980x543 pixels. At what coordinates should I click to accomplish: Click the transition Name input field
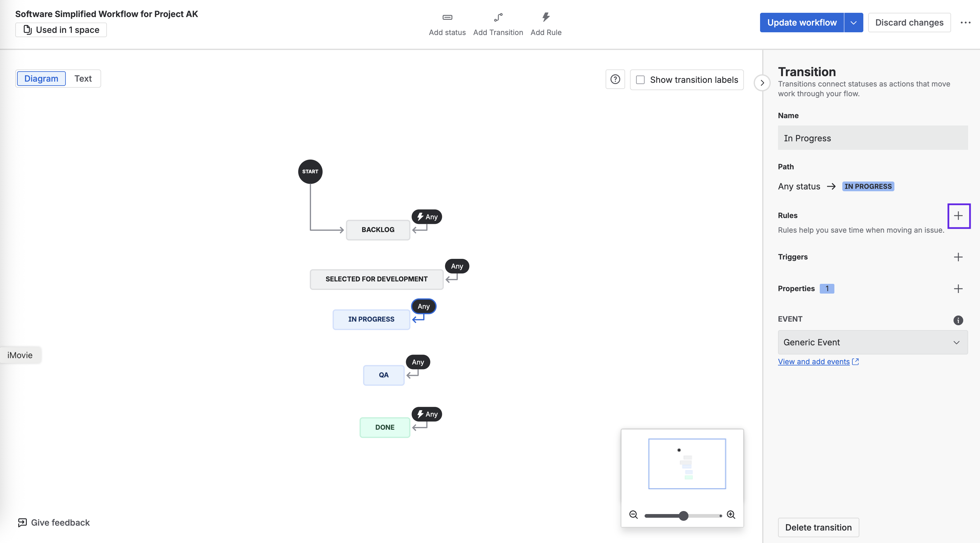tap(872, 138)
